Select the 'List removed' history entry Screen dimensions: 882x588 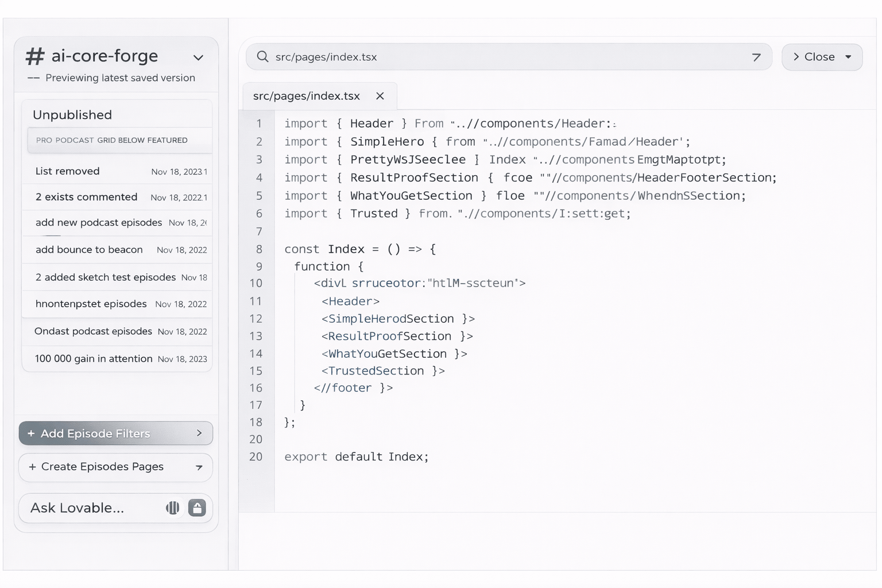coord(67,171)
